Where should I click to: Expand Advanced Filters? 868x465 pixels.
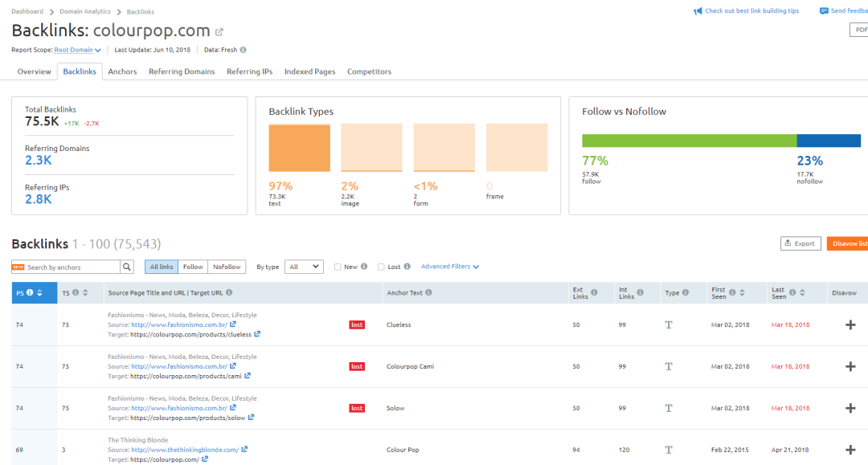(x=450, y=267)
